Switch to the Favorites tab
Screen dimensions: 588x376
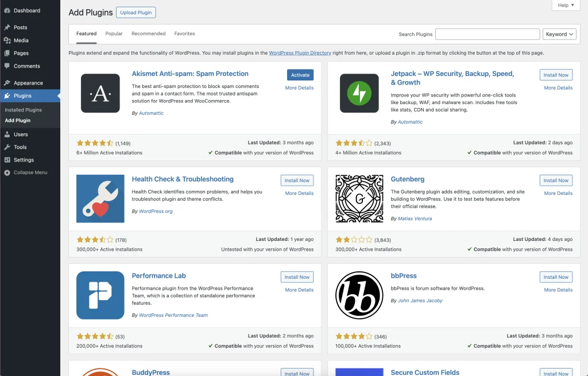[184, 33]
